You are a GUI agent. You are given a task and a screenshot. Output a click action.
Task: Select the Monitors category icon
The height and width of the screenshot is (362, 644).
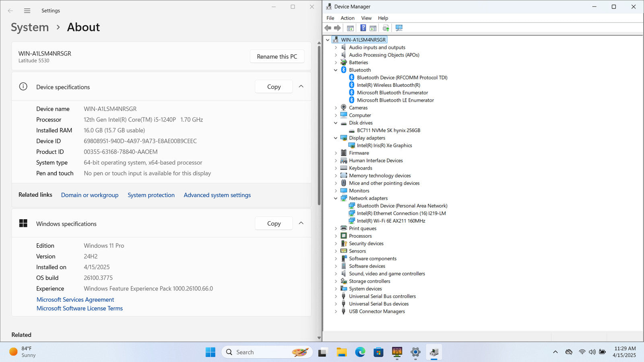[344, 191]
